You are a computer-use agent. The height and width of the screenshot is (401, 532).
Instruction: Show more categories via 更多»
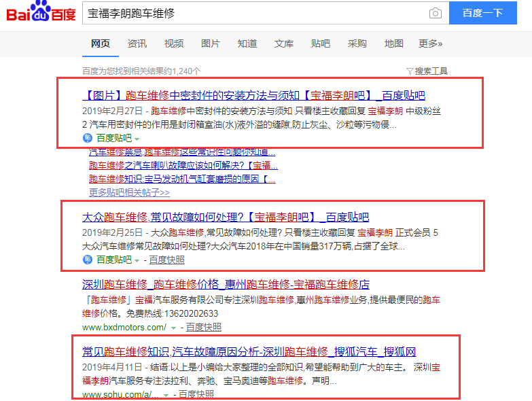click(x=430, y=43)
